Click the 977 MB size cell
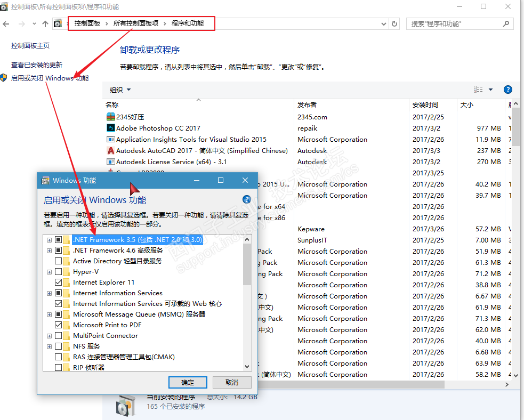This screenshot has height=420, width=524. coord(489,128)
